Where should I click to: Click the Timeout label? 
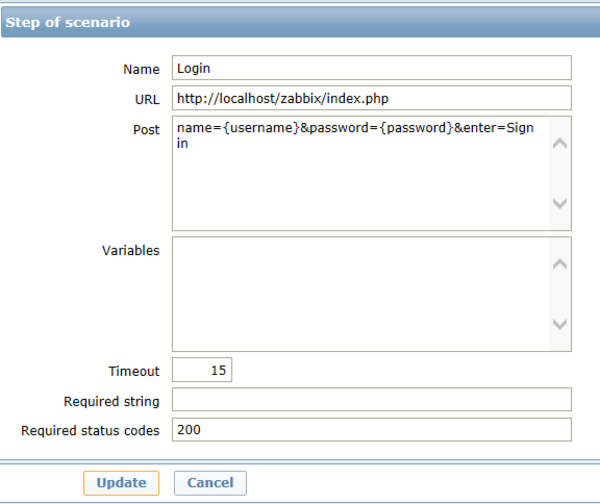pyautogui.click(x=134, y=371)
